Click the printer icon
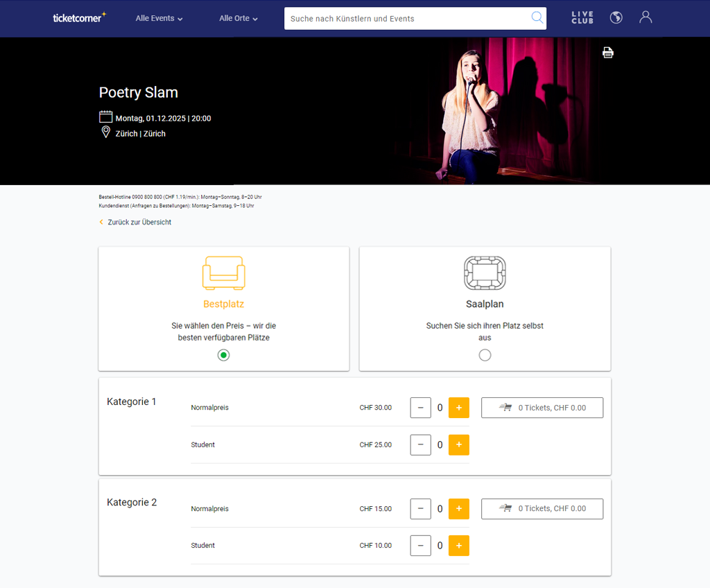The width and height of the screenshot is (710, 588). pos(607,53)
